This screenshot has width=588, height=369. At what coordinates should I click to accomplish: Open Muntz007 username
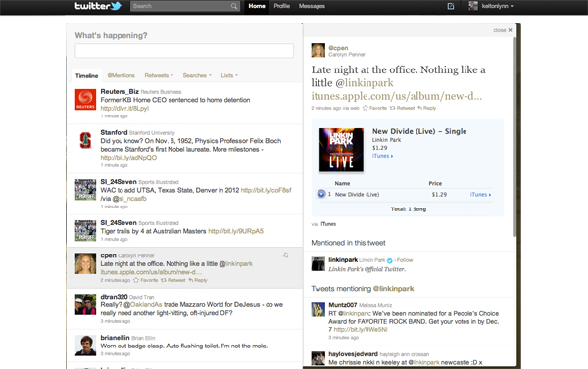(x=343, y=305)
